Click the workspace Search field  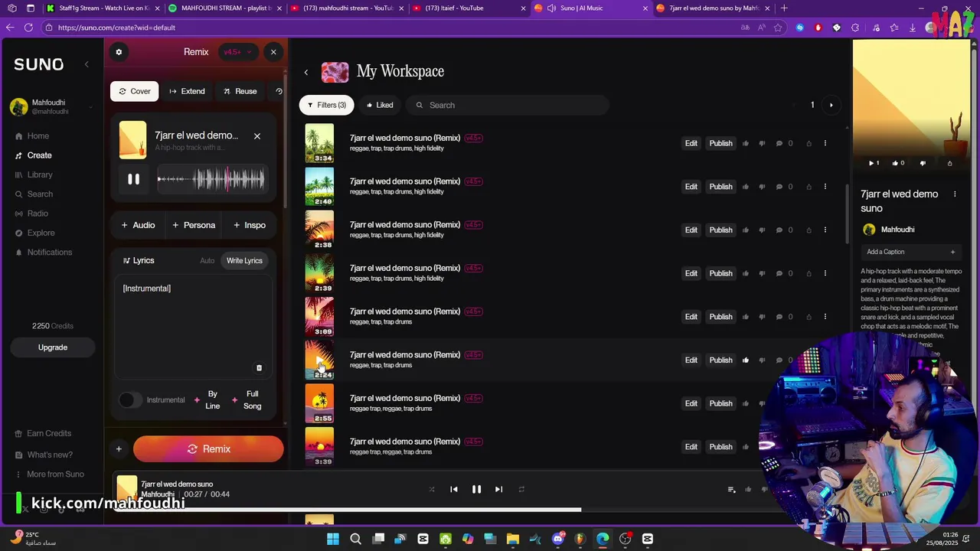pos(508,105)
